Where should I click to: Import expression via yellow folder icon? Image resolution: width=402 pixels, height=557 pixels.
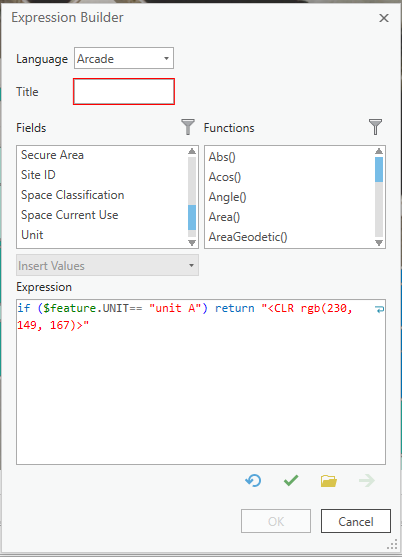[328, 481]
